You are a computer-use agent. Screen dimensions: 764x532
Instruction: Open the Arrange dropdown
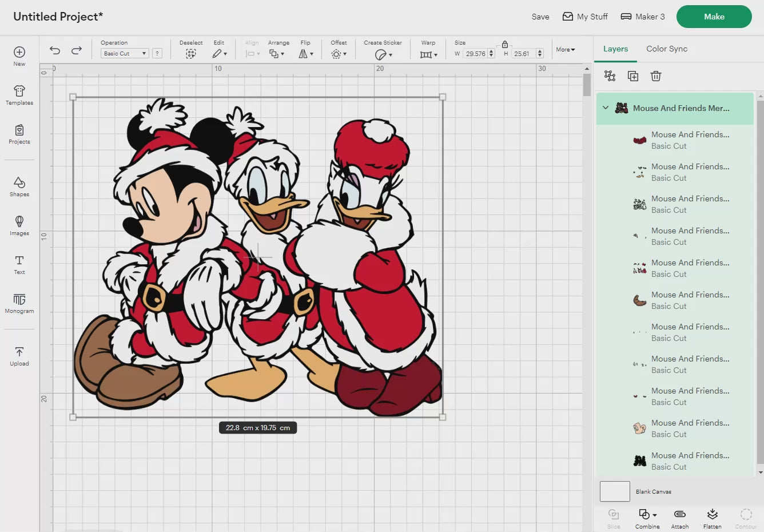tap(277, 54)
